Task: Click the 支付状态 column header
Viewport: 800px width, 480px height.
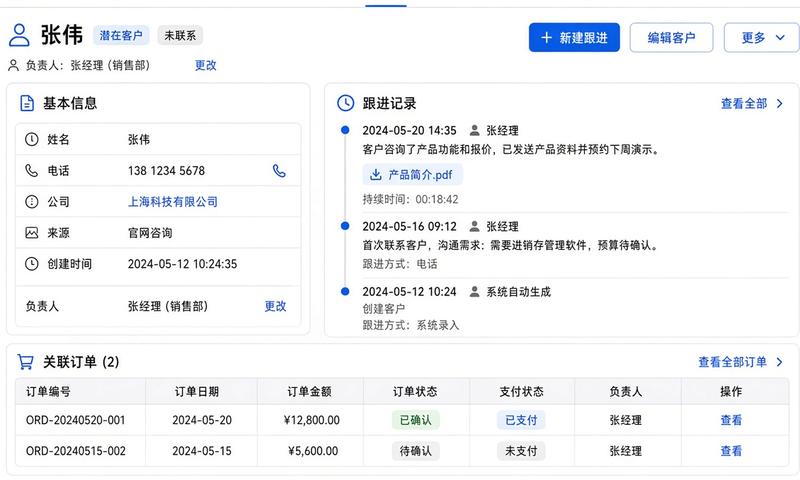Action: pyautogui.click(x=521, y=392)
